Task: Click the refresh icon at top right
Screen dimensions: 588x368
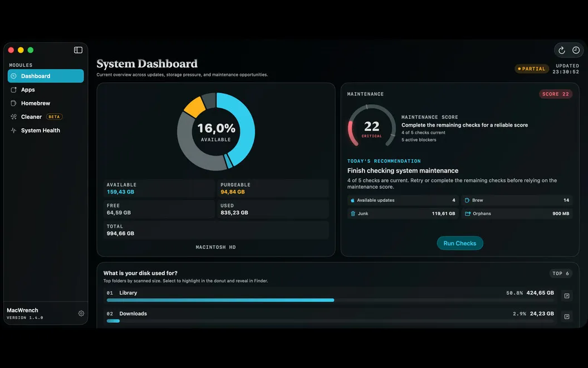Action: [x=561, y=50]
